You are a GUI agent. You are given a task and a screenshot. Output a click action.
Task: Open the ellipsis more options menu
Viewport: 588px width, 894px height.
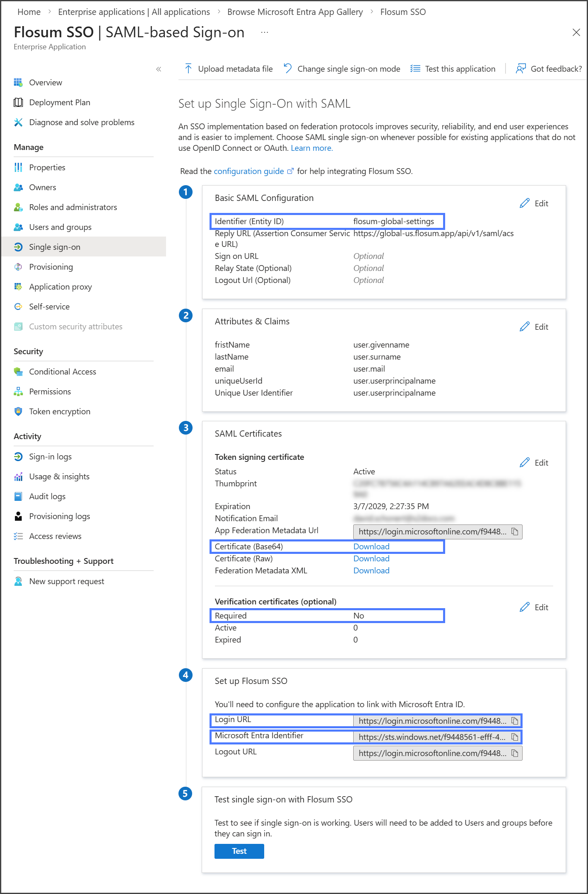[265, 32]
